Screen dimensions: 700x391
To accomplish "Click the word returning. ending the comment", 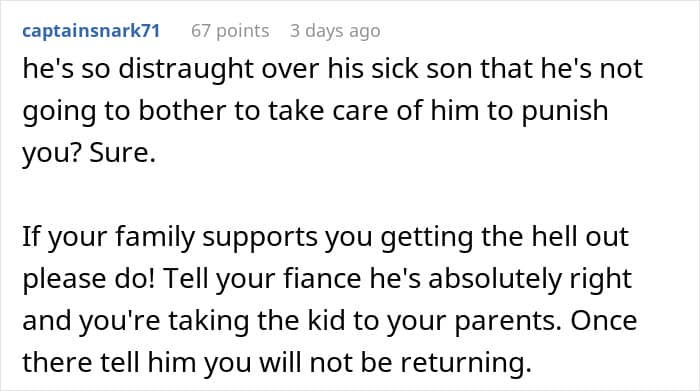I will [x=466, y=363].
